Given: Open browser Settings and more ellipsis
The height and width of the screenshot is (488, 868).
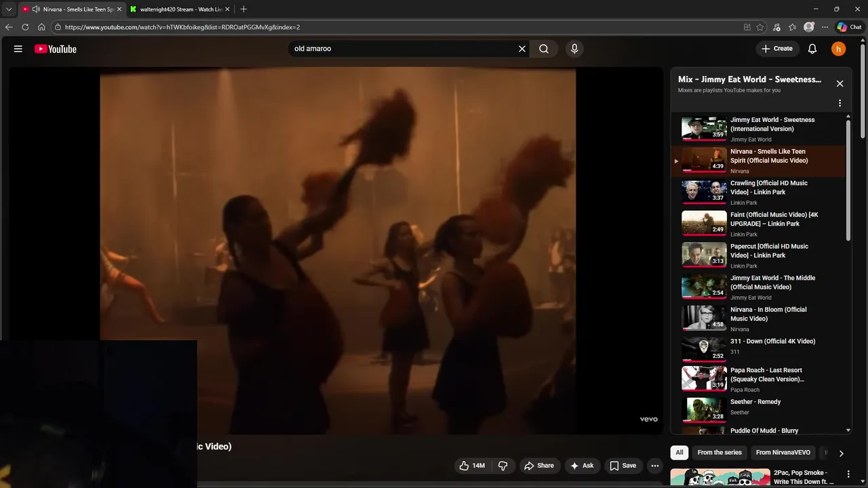Looking at the screenshot, I should (x=825, y=27).
